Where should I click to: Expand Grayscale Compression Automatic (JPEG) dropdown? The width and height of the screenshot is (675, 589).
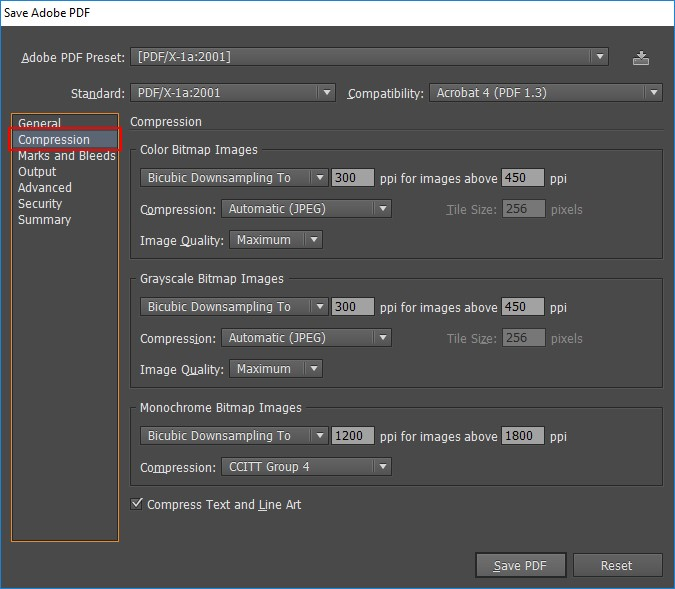coord(306,338)
